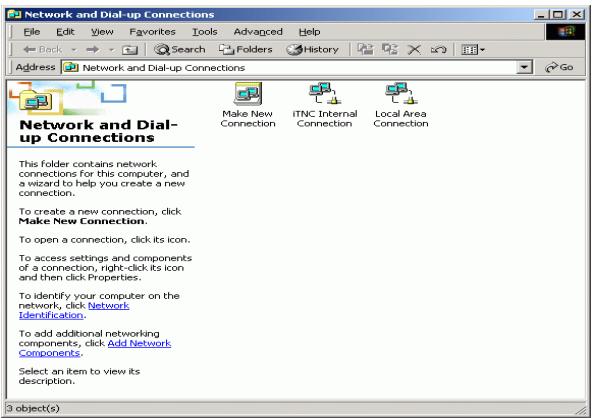This screenshot has height=418, width=592.
Task: Open the Favorites menu
Action: pos(152,32)
